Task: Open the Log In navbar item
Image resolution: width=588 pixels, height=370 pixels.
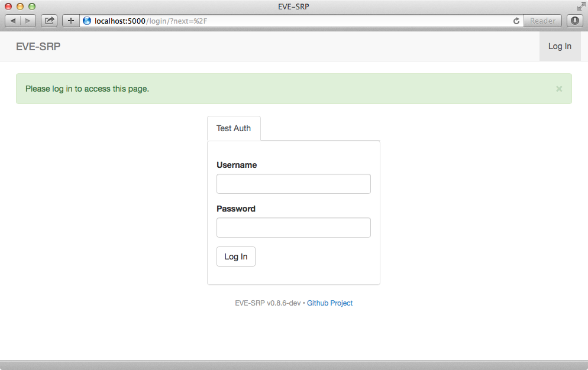Action: [x=560, y=46]
